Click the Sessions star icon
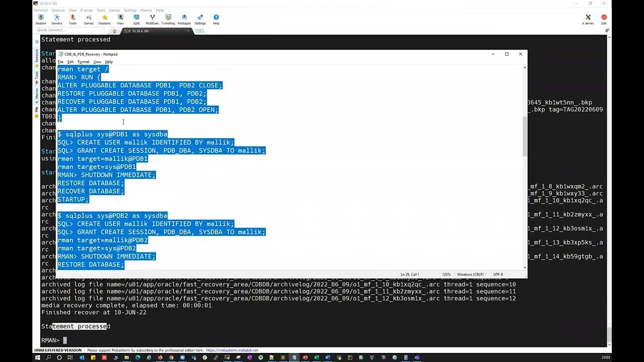 tap(105, 19)
